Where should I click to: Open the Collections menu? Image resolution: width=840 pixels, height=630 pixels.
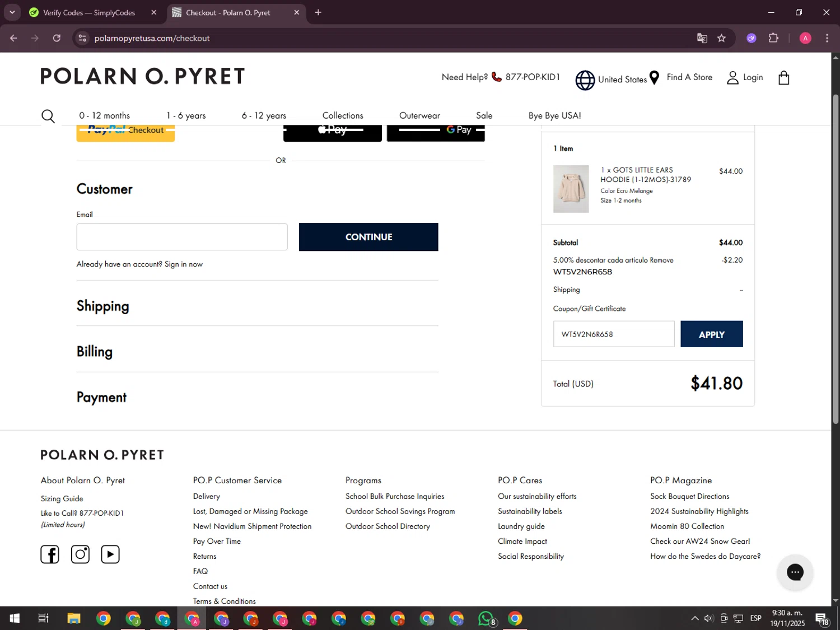(x=343, y=115)
